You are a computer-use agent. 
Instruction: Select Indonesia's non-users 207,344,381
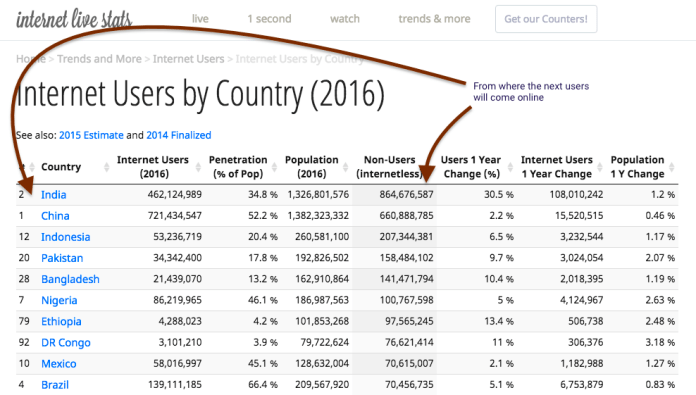pos(406,237)
